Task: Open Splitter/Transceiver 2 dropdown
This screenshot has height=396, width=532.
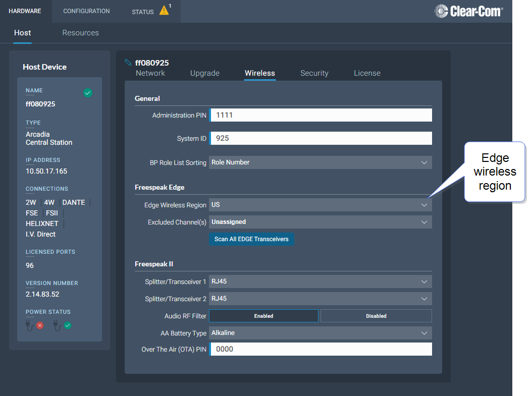Action: click(x=321, y=299)
